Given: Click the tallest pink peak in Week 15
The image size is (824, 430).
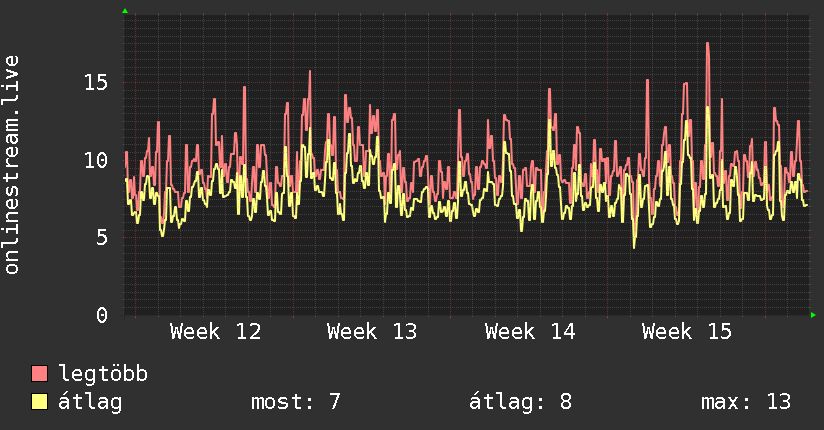Looking at the screenshot, I should coord(708,44).
